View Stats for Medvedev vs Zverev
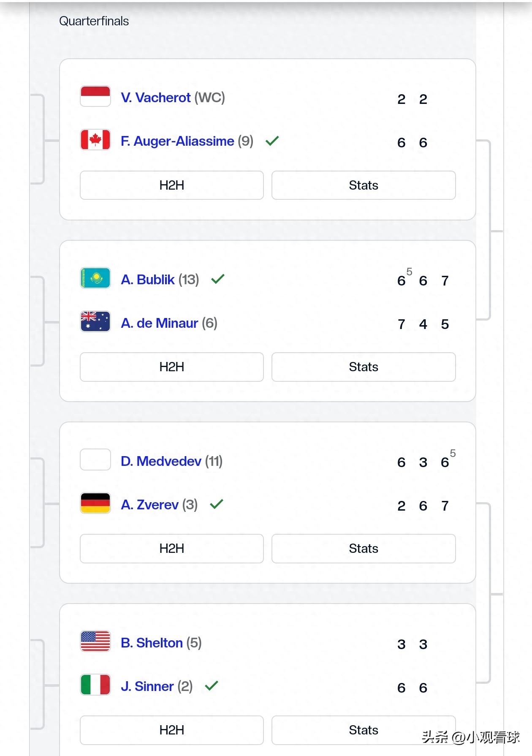 (363, 549)
